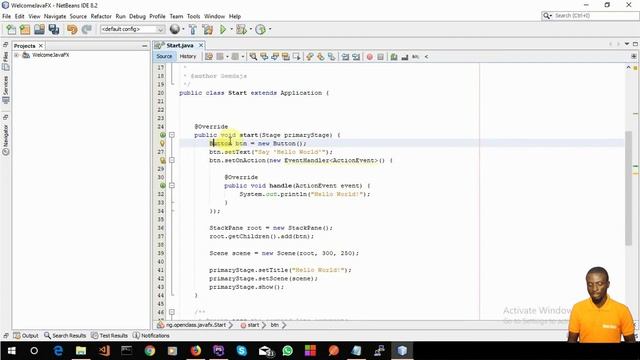Collapse the start method fold marker
The height and width of the screenshot is (360, 640).
(x=172, y=135)
